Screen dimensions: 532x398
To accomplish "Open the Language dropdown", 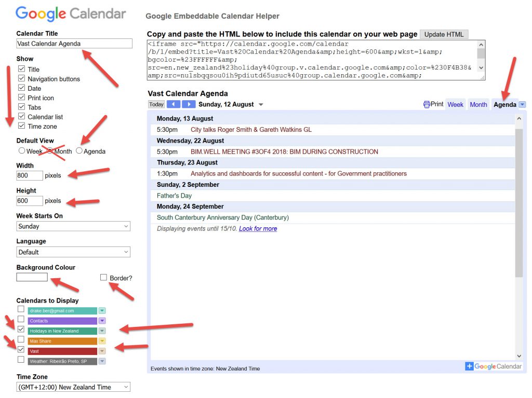I will (73, 252).
